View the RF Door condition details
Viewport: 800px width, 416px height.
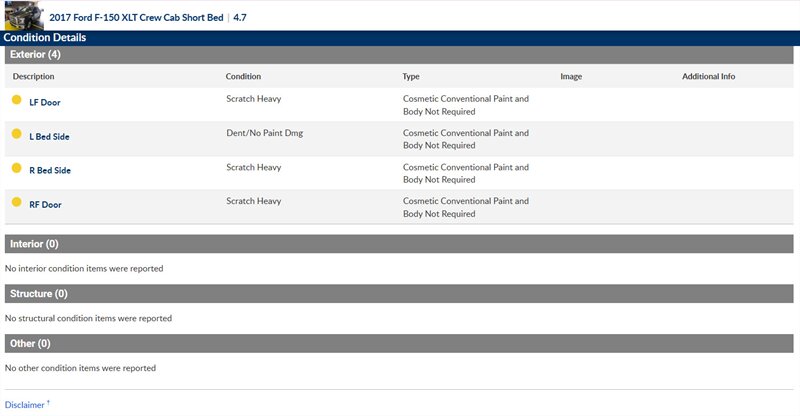pyautogui.click(x=45, y=204)
